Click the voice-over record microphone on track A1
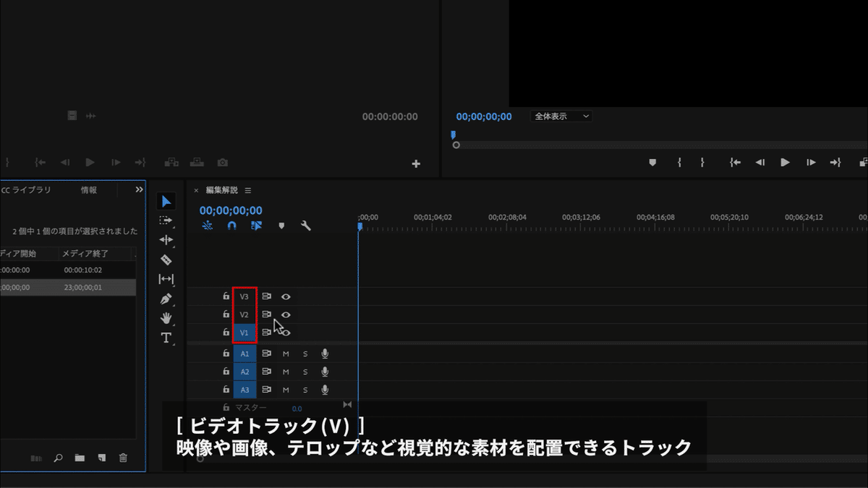The height and width of the screenshot is (488, 868). 324,353
